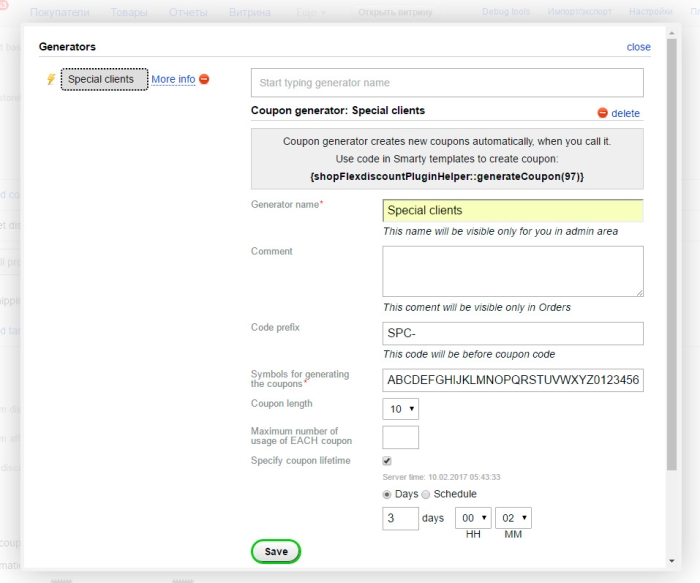700x583 pixels.
Task: Click into the Comment text area
Action: click(512, 271)
